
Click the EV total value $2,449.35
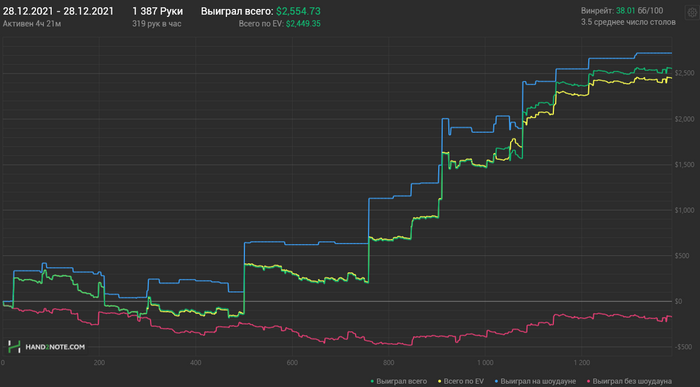click(303, 24)
